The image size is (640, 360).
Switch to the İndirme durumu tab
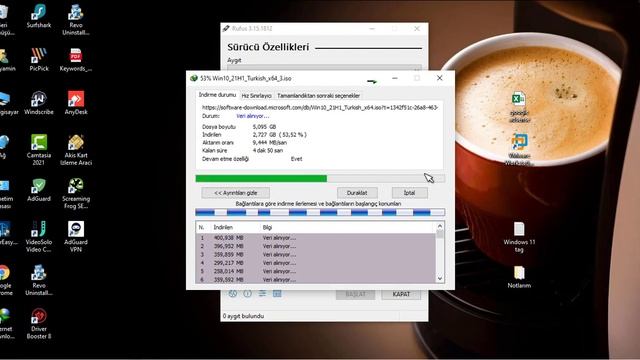coord(217,95)
